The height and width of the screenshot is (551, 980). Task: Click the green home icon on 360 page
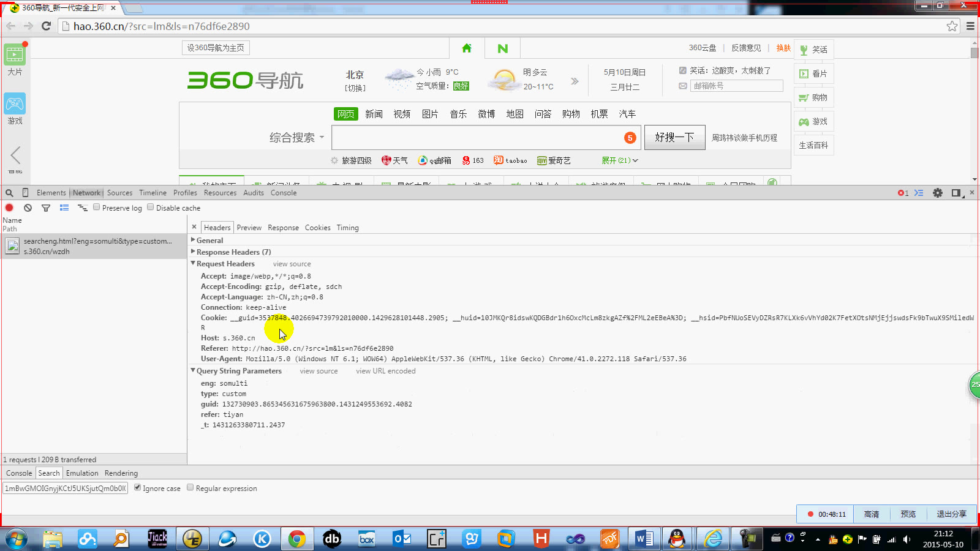tap(467, 48)
